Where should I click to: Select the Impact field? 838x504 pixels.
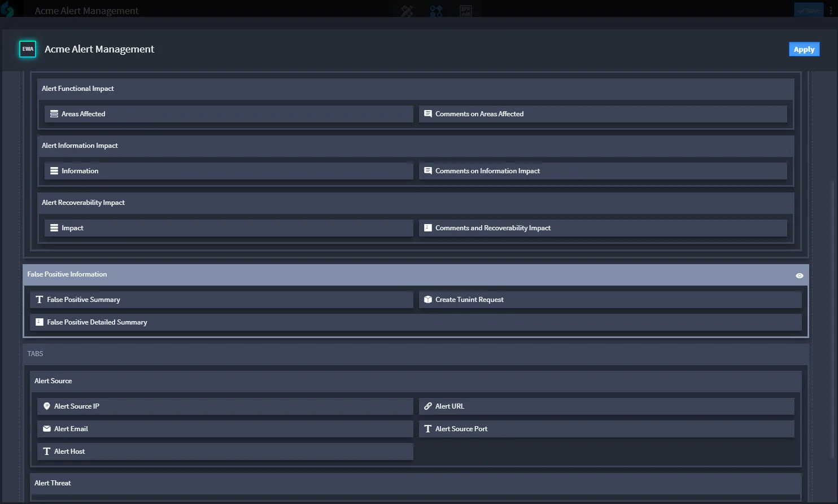pyautogui.click(x=229, y=228)
